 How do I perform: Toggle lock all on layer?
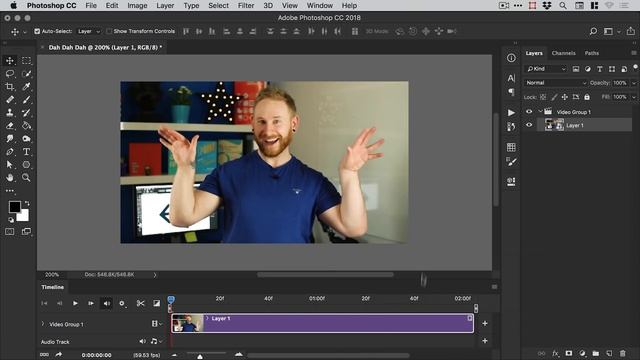pyautogui.click(x=587, y=97)
